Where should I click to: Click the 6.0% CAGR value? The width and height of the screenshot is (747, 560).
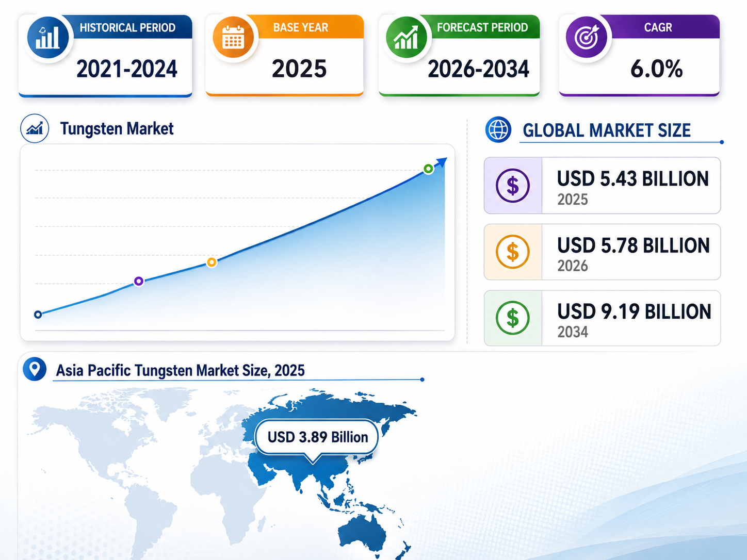click(657, 69)
